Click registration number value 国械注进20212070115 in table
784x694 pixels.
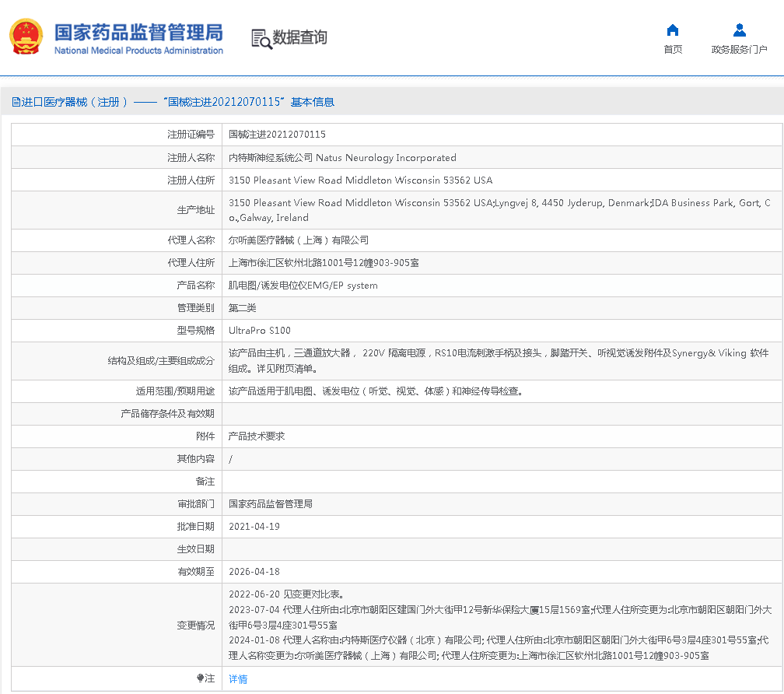pyautogui.click(x=277, y=135)
